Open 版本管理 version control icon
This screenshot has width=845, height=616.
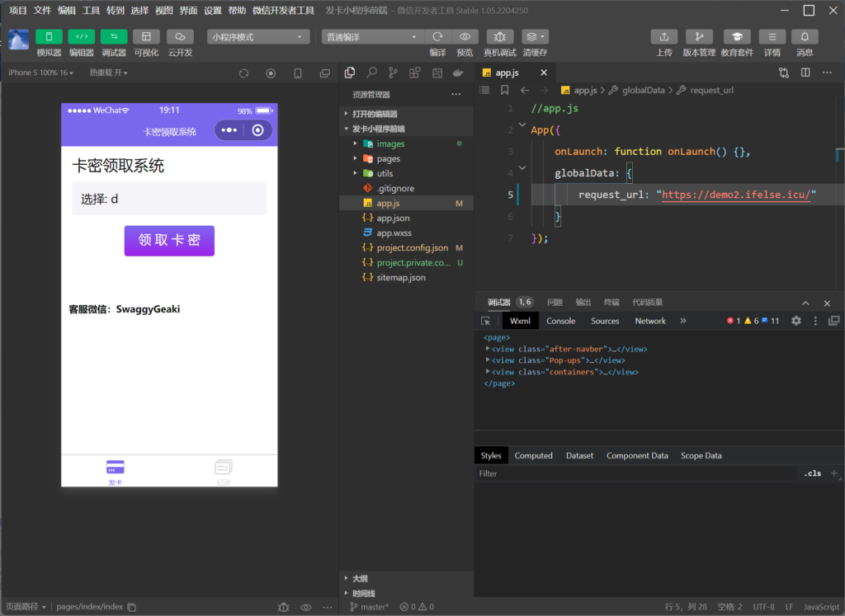coord(700,37)
